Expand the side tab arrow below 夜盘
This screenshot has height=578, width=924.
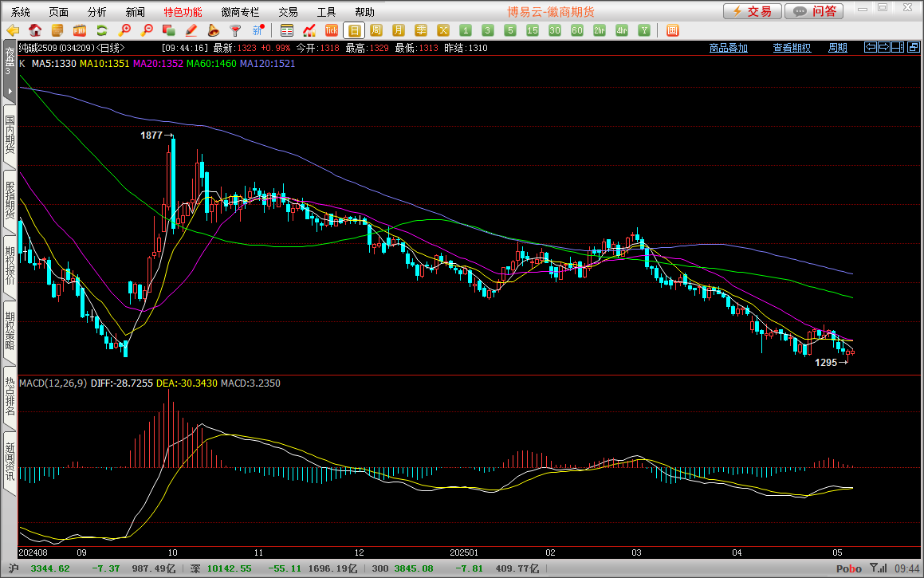[10, 91]
